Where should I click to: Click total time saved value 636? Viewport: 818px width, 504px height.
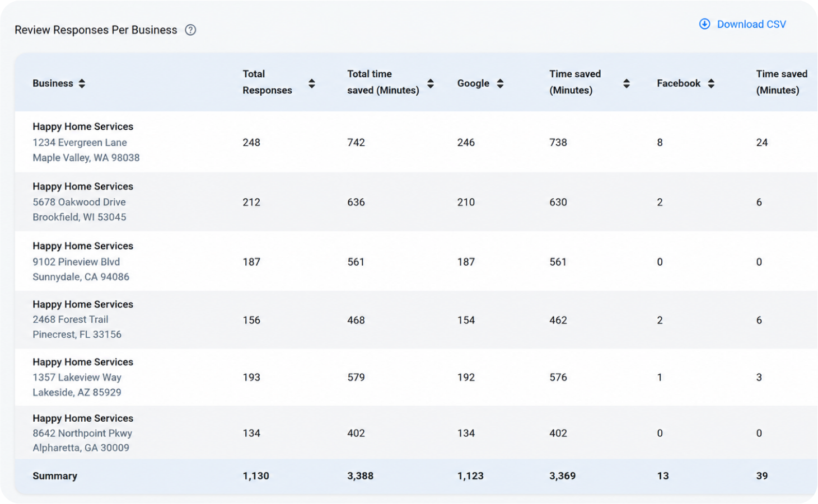(x=356, y=202)
